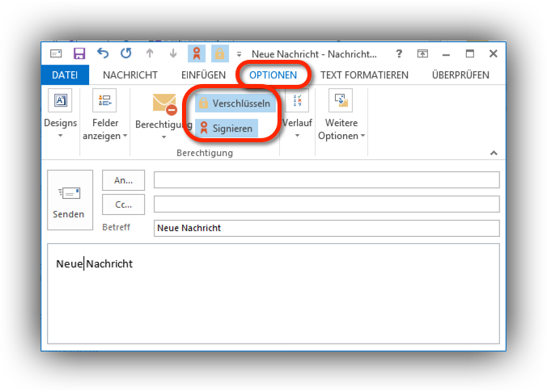This screenshot has width=547, height=392.
Task: Expand the Berechtigung dropdown arrow
Action: click(163, 137)
